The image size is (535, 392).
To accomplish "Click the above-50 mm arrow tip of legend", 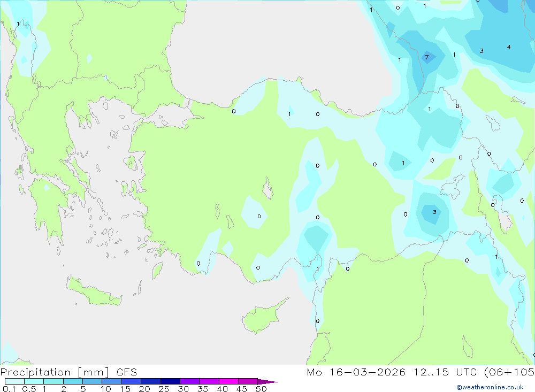I will pos(267,382).
